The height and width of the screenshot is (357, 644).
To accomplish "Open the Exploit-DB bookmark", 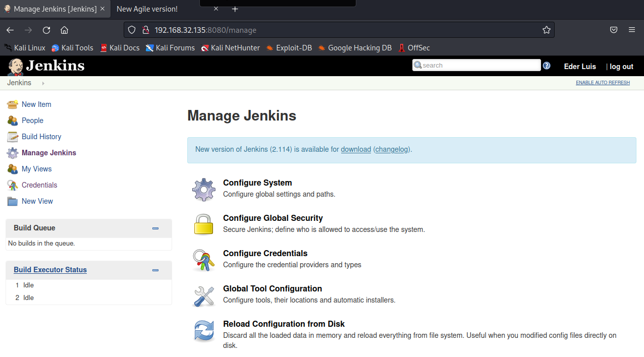I will (x=289, y=48).
